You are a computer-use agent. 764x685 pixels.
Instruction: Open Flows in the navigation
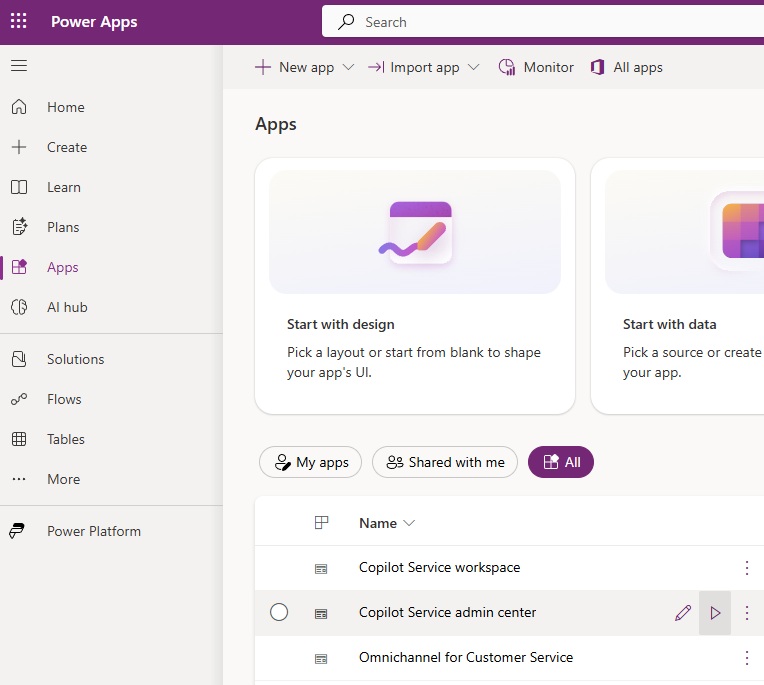[64, 399]
